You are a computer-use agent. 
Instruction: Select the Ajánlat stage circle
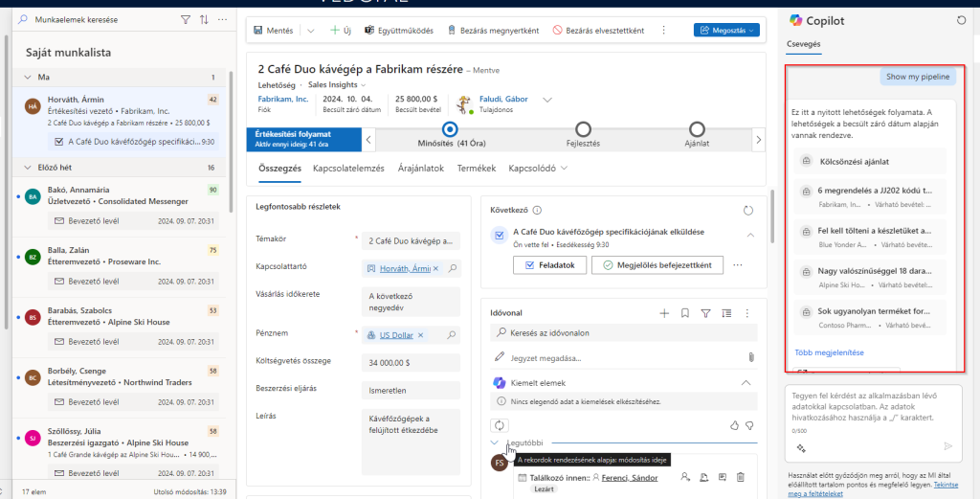coord(697,129)
